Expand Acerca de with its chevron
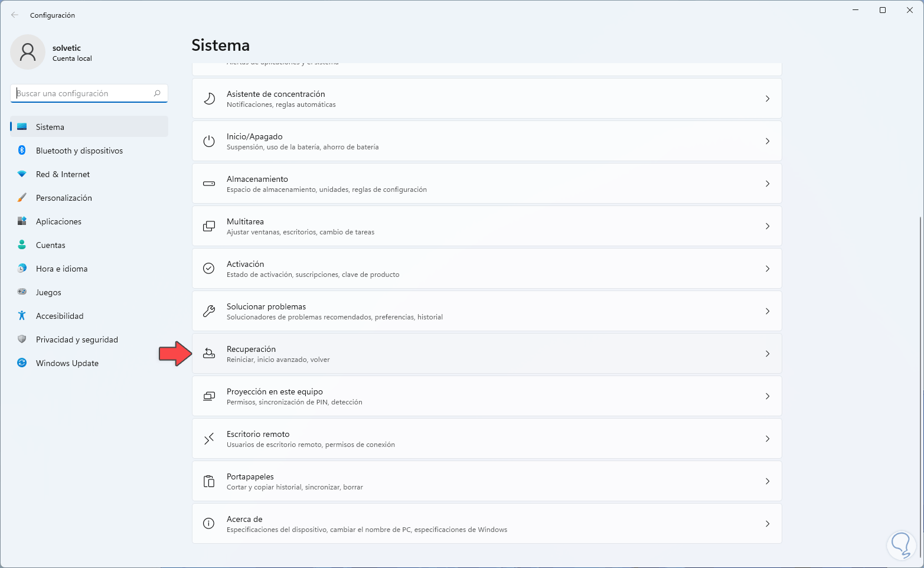 click(x=768, y=524)
